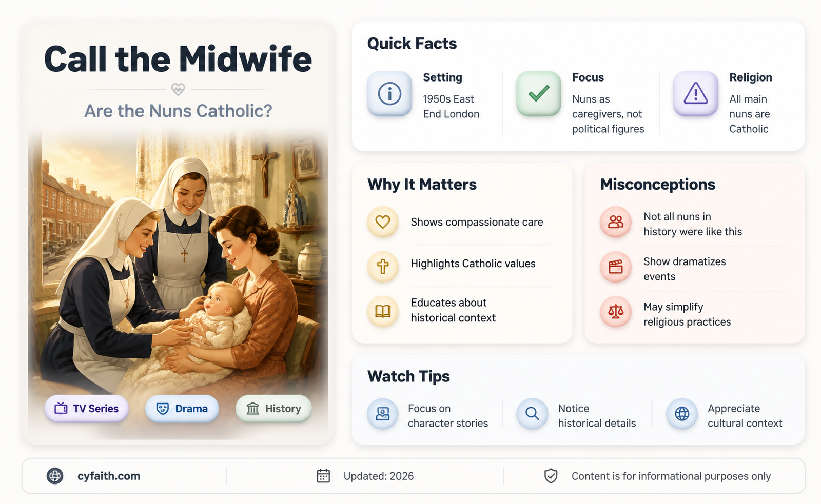
Task: Click 'Educates about historical context' text
Action: point(453,310)
